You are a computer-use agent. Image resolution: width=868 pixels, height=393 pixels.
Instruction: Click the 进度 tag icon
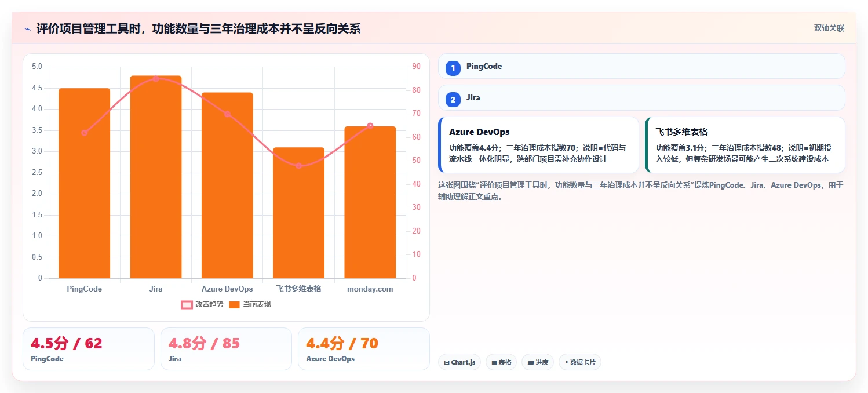[531, 363]
